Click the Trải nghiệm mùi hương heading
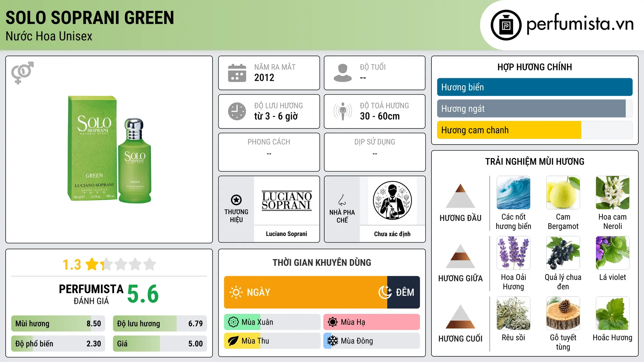The image size is (644, 362). point(535,162)
